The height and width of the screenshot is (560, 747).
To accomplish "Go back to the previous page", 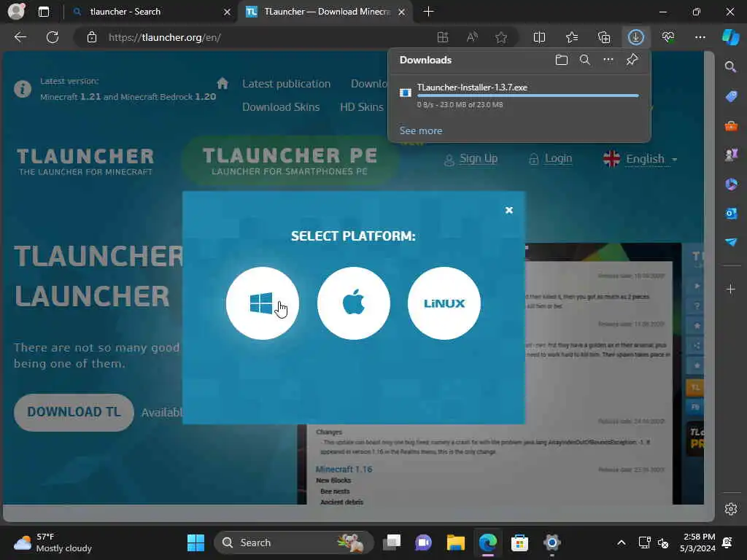I will [20, 37].
